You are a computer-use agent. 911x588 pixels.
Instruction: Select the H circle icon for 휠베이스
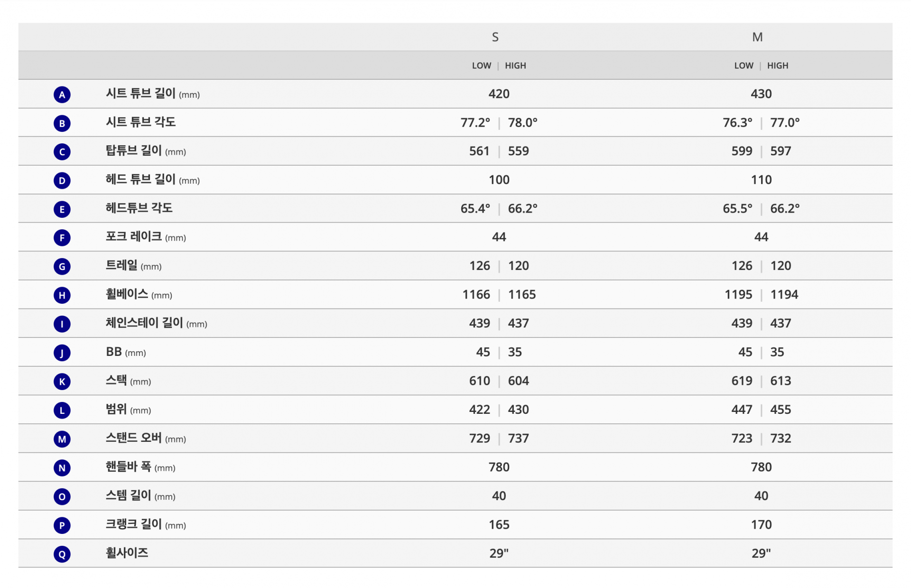click(x=62, y=295)
